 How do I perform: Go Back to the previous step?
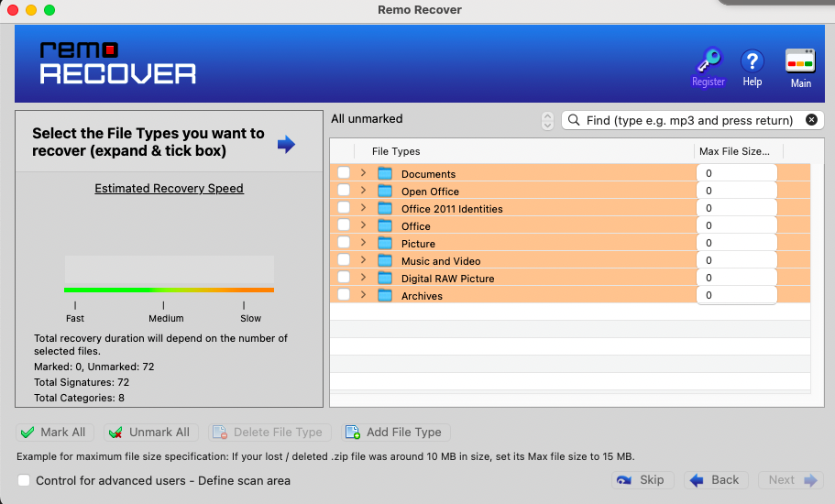coord(716,480)
